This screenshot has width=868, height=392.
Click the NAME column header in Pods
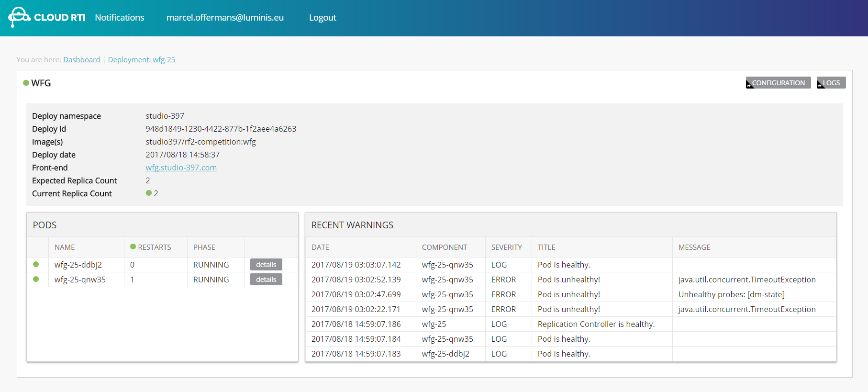point(65,247)
